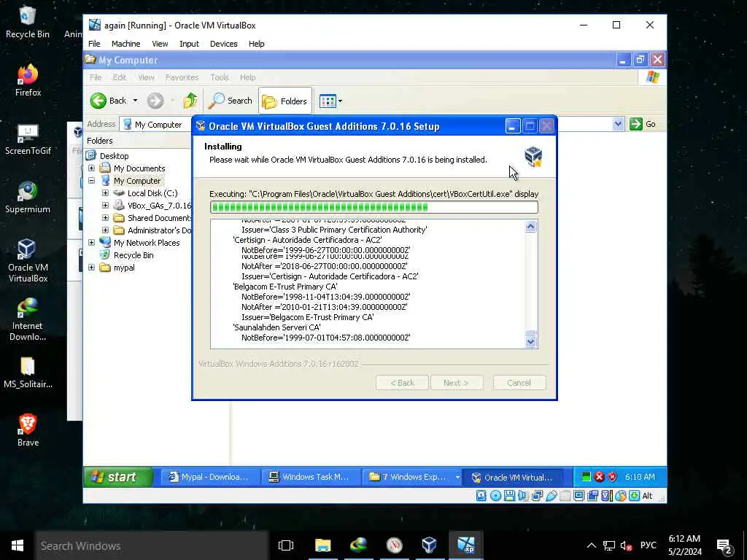Open the Address bar dropdown arrow

618,124
